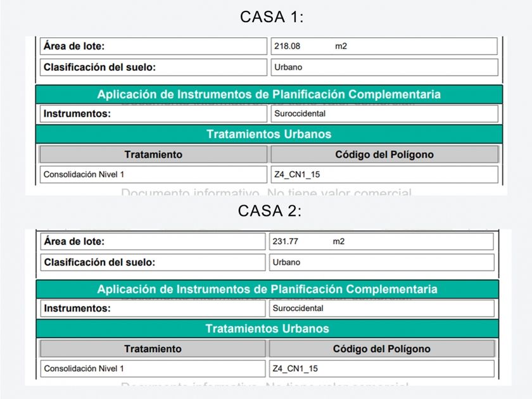Click the Suroccidental field in CASA 2
Image resolution: width=532 pixels, height=399 pixels.
[381, 308]
